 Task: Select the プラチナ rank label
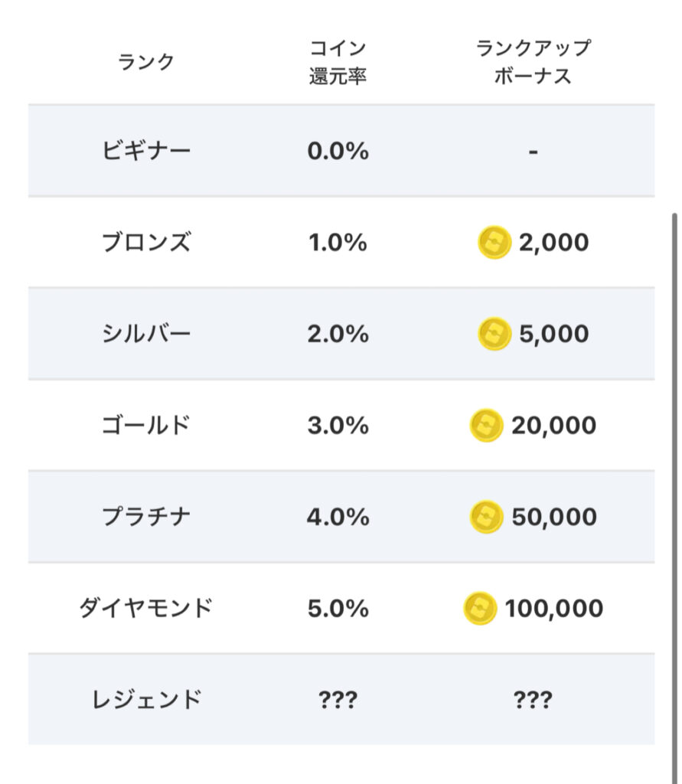(x=146, y=517)
